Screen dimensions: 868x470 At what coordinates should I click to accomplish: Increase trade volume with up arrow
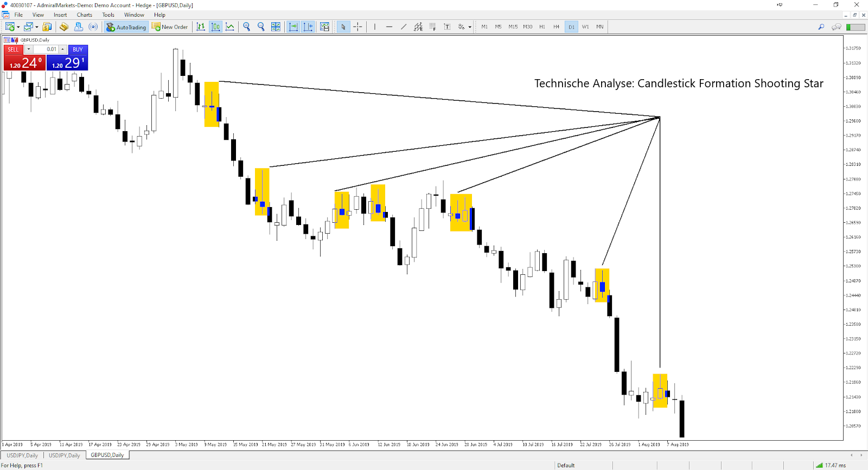pyautogui.click(x=63, y=49)
